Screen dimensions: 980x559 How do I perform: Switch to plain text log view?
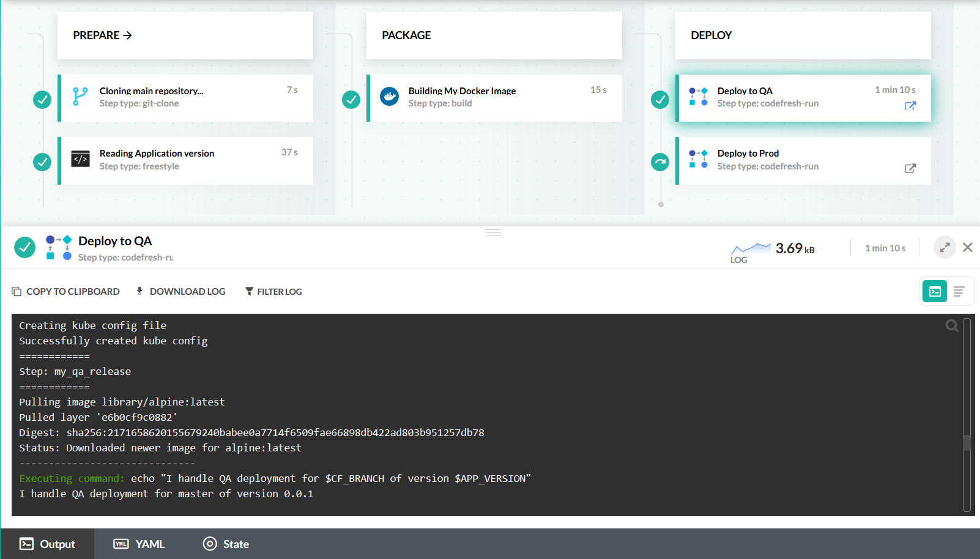pos(959,292)
